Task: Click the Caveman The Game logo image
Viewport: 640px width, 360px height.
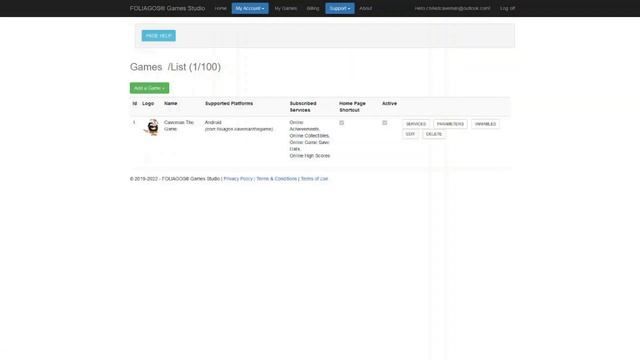Action: 152,127
